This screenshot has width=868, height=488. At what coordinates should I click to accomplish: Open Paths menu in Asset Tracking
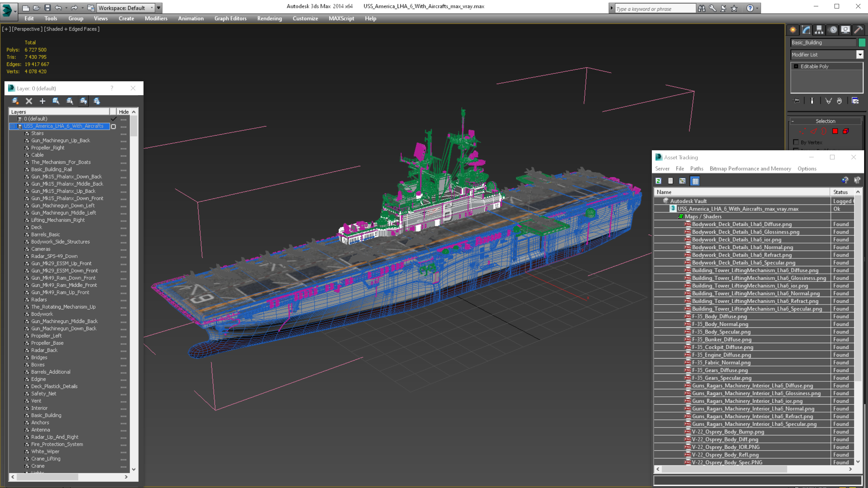(x=697, y=169)
